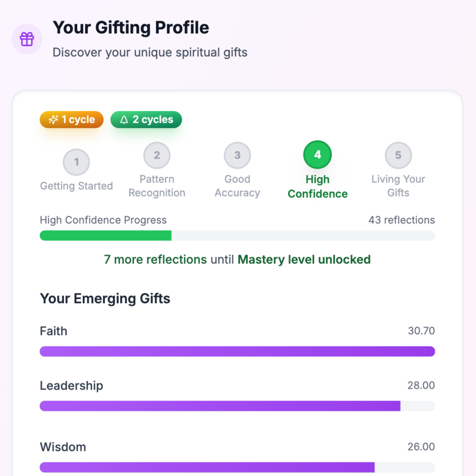Click the 43 reflections count
Screen dimensions: 476x476
pyautogui.click(x=401, y=220)
